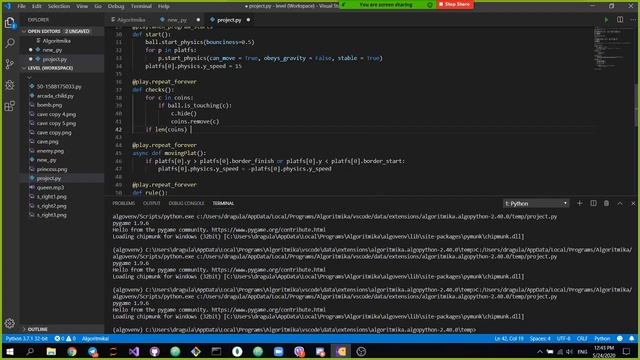Open GitHub Desktop from the taskbar
Viewport: 640px width, 360px height.
click(x=155, y=351)
